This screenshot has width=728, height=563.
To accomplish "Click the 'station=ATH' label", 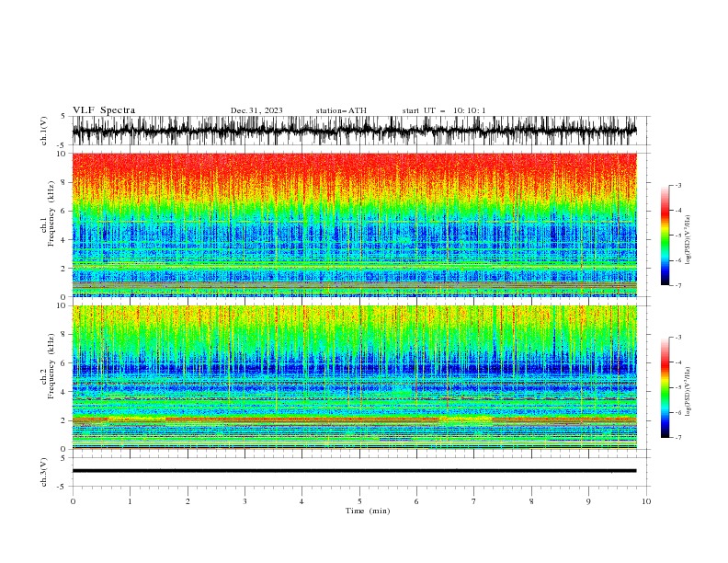I will click(x=341, y=110).
